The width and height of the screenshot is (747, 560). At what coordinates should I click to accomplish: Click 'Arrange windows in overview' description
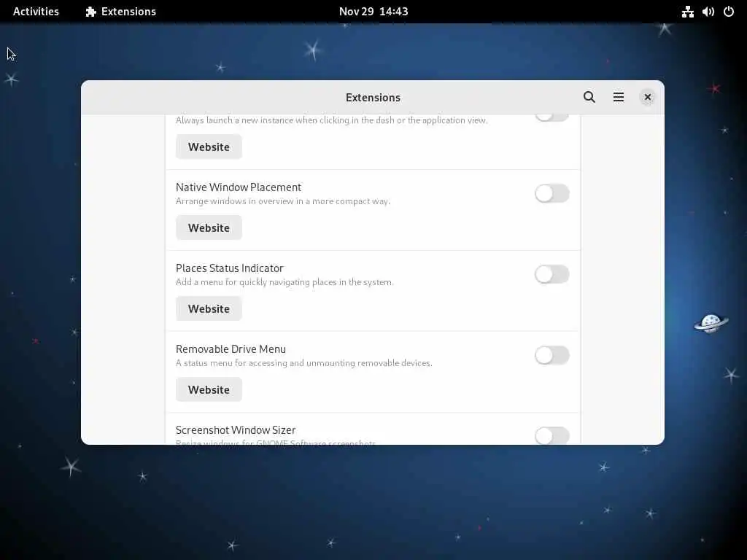coord(283,201)
